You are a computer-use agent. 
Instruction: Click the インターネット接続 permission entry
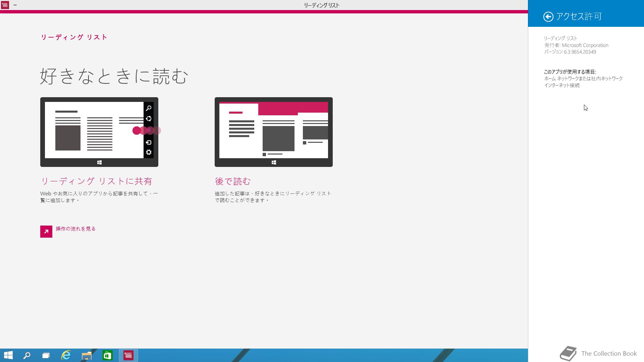pyautogui.click(x=562, y=85)
